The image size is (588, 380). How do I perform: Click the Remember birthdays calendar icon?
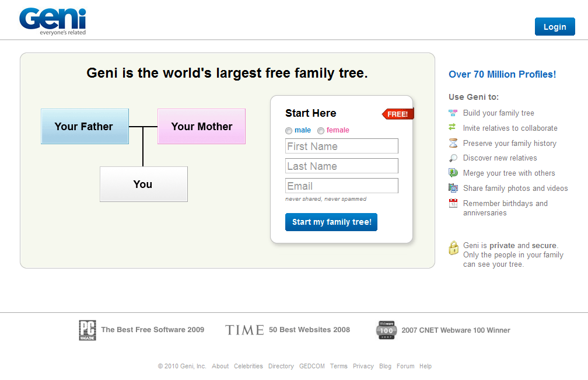453,203
